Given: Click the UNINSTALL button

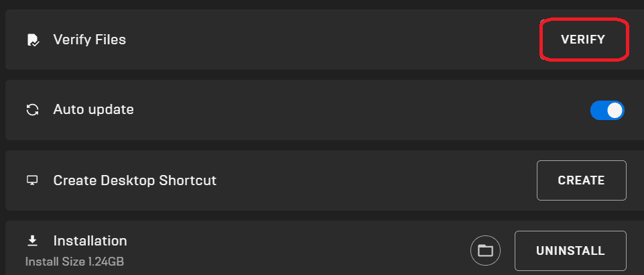Looking at the screenshot, I should 570,250.
